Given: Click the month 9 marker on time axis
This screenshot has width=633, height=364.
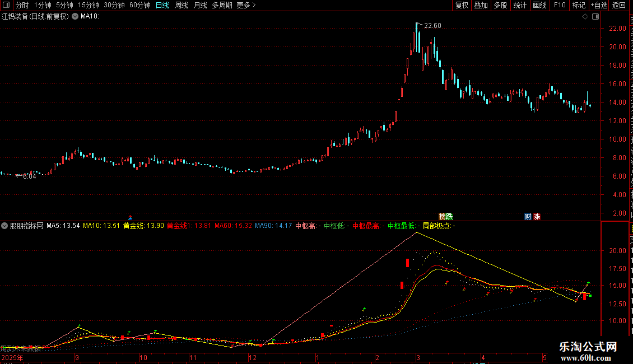Looking at the screenshot, I should pos(77,358).
